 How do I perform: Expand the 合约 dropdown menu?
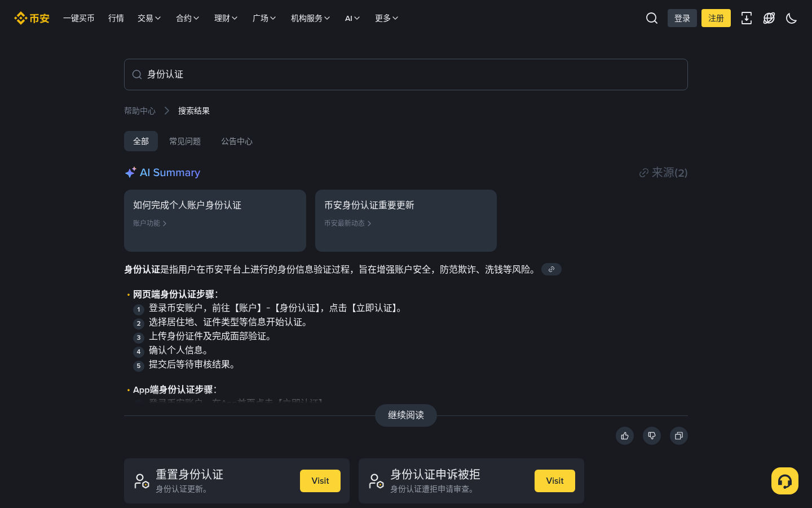pos(187,18)
